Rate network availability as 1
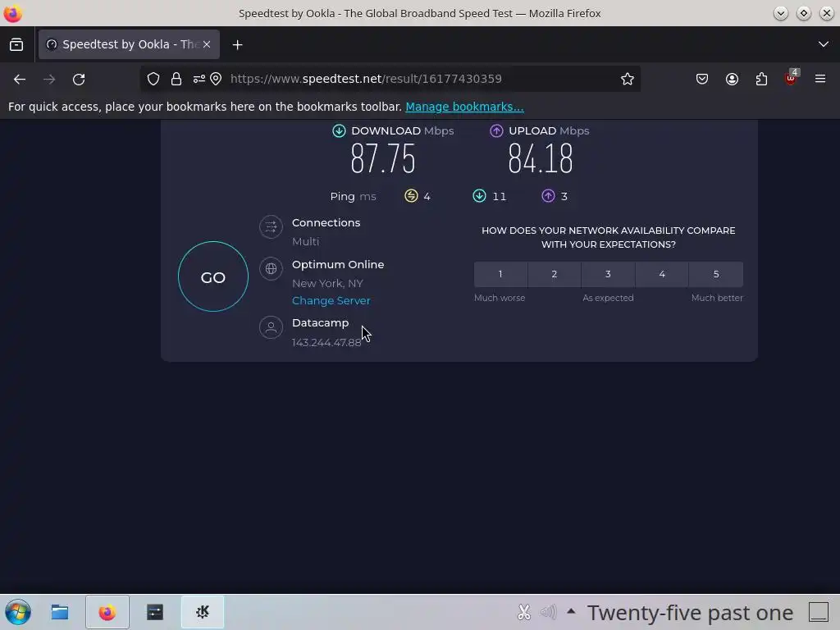Viewport: 840px width, 630px height. click(x=500, y=274)
